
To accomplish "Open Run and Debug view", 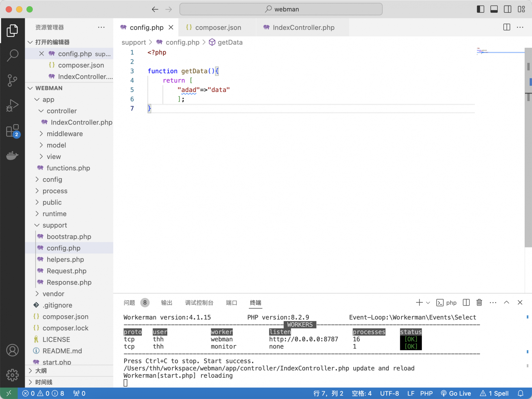I will tap(12, 105).
